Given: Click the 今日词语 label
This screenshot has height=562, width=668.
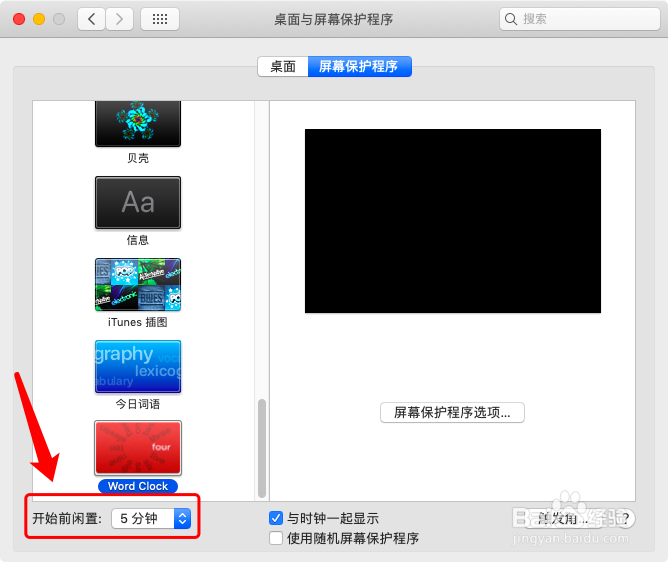Looking at the screenshot, I should coord(138,404).
